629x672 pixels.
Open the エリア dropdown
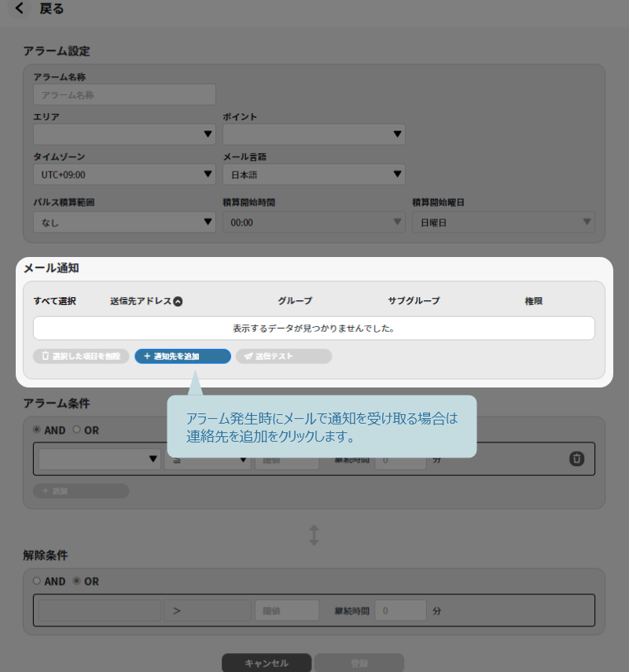tap(124, 134)
